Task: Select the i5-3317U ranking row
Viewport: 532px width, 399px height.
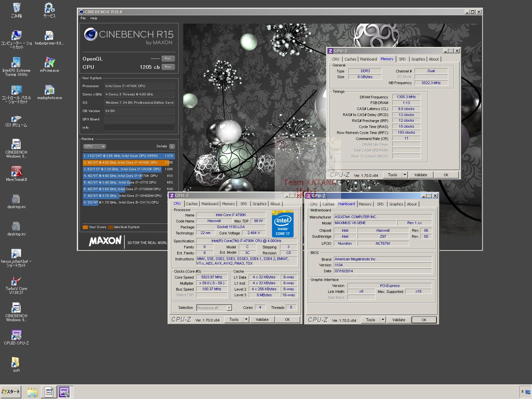Action: [129, 202]
